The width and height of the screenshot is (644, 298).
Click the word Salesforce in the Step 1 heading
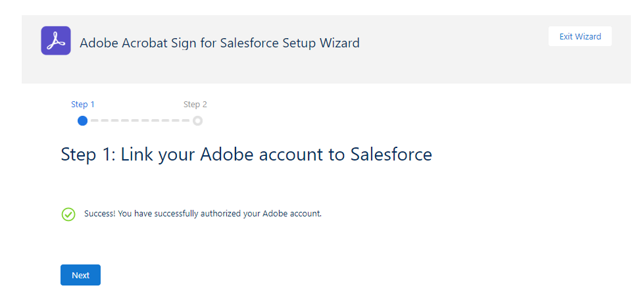[391, 155]
